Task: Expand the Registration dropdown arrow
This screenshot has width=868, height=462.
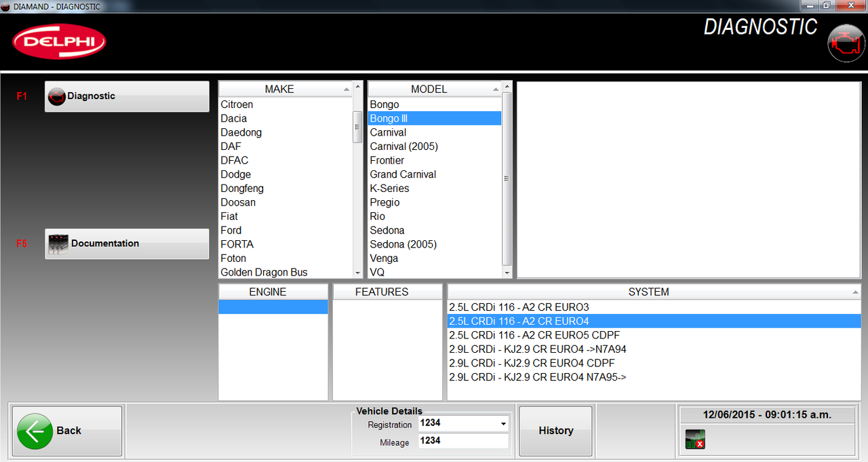Action: click(x=503, y=424)
